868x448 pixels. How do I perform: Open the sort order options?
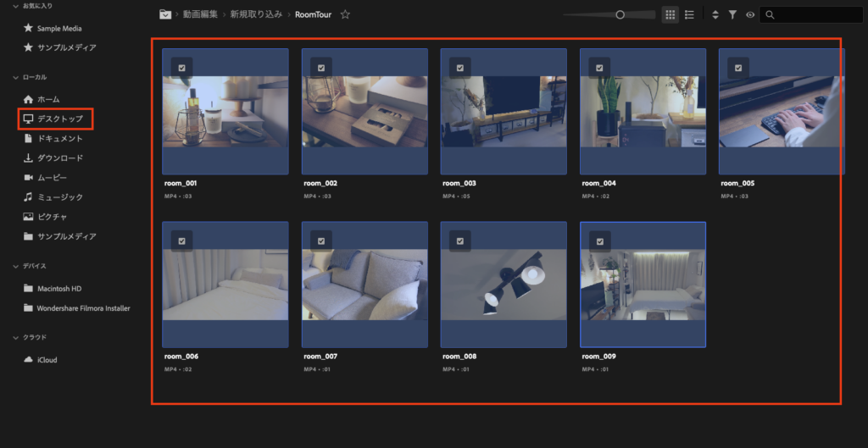point(715,15)
